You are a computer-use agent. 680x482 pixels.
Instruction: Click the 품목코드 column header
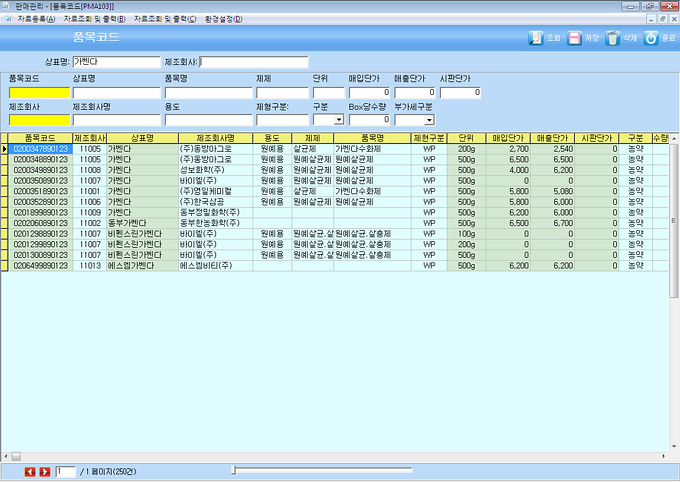coord(40,138)
